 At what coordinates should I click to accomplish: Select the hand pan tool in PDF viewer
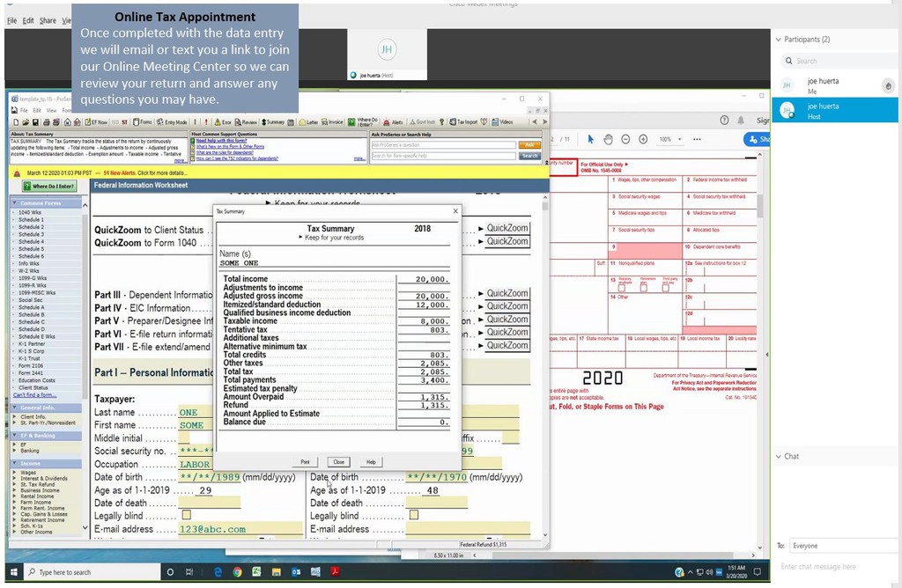[608, 139]
